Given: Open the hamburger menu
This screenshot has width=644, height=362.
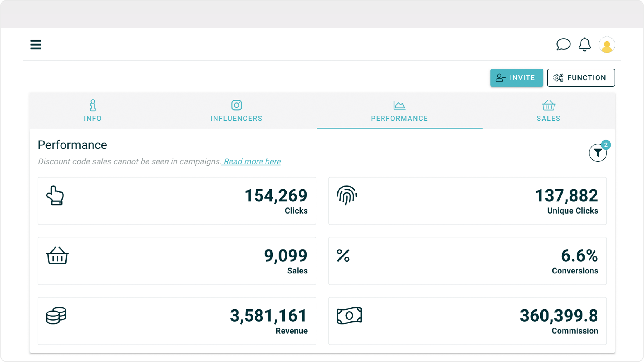Looking at the screenshot, I should 36,45.
